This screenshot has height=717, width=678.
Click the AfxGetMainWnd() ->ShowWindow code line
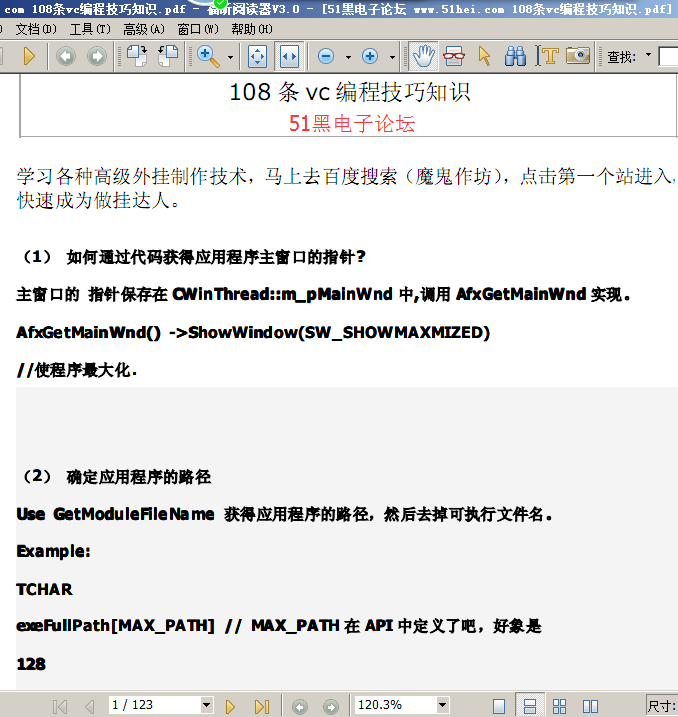tap(253, 332)
